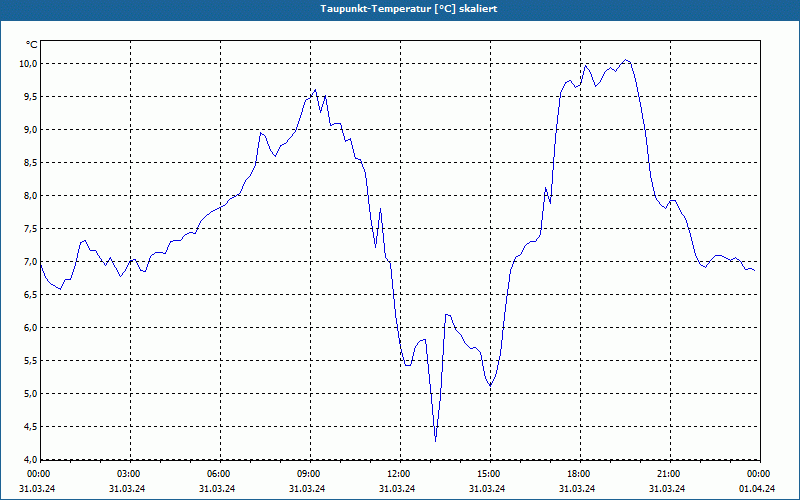Click the 9,5 y-axis value
Screen dimensions: 800x500
pyautogui.click(x=30, y=97)
